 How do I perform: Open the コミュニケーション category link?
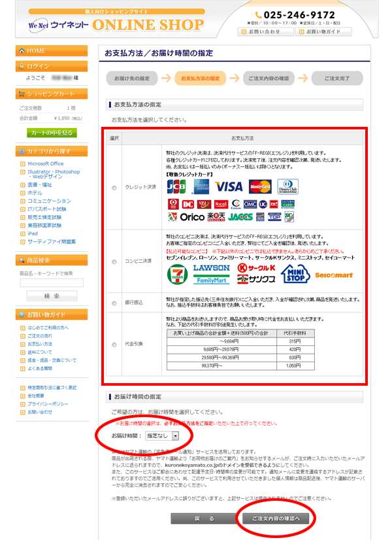[49, 201]
